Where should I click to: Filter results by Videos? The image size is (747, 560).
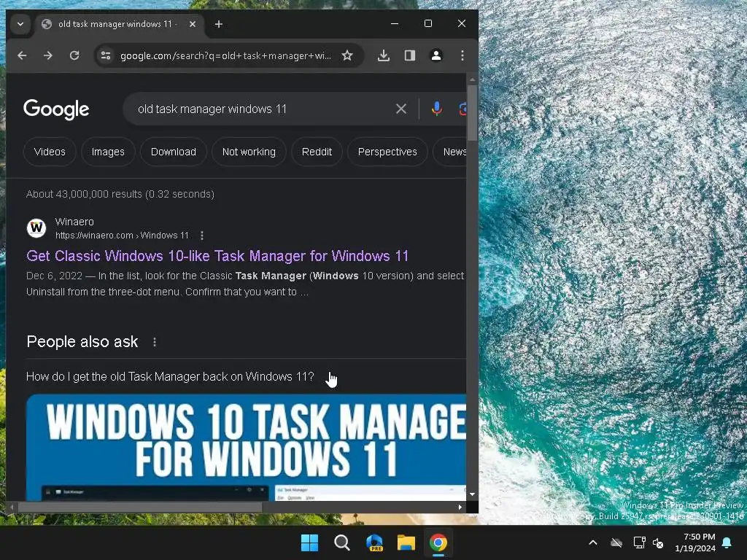tap(50, 152)
